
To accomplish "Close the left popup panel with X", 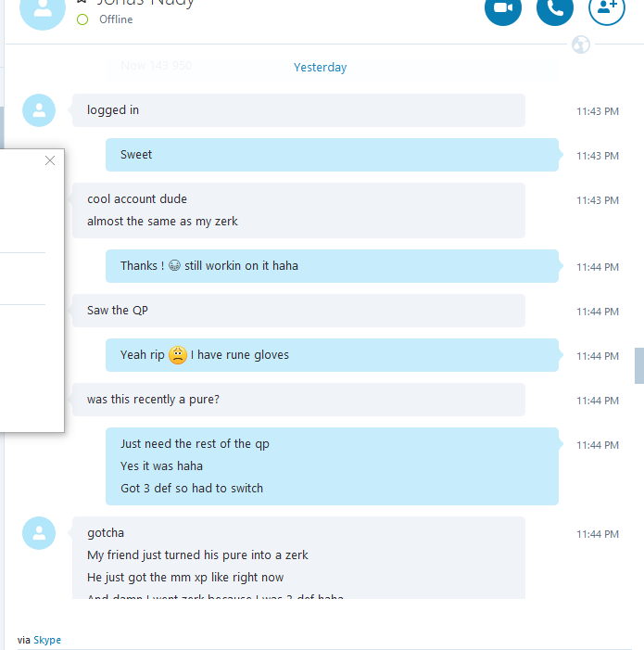I will point(50,160).
